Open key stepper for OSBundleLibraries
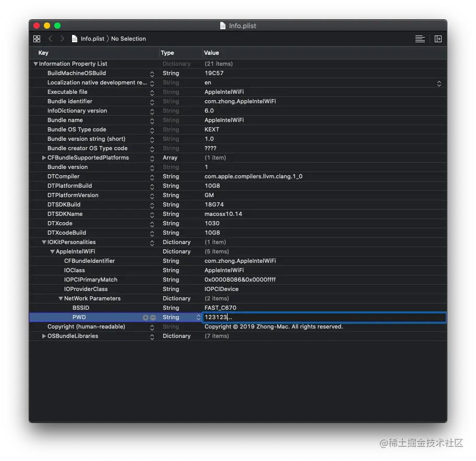Screen dimensions: 476x461 click(x=152, y=337)
